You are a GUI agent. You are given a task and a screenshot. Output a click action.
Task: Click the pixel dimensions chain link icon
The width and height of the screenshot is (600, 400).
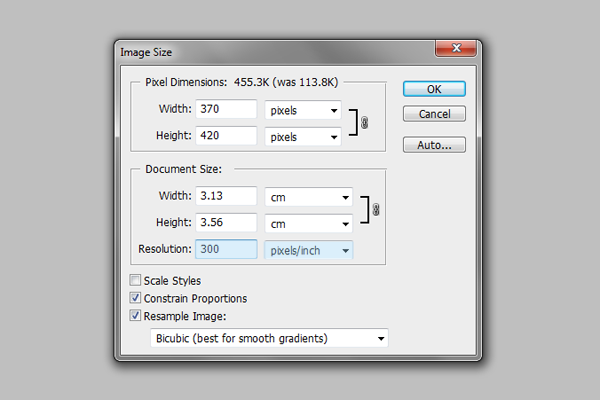coord(364,122)
